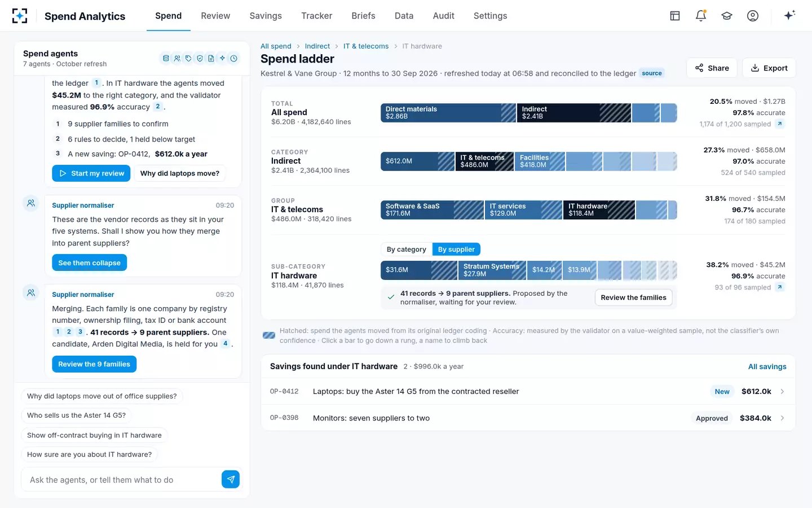Click the 'IT & telecoms' breadcrumb
The width and height of the screenshot is (812, 508).
pyautogui.click(x=366, y=46)
